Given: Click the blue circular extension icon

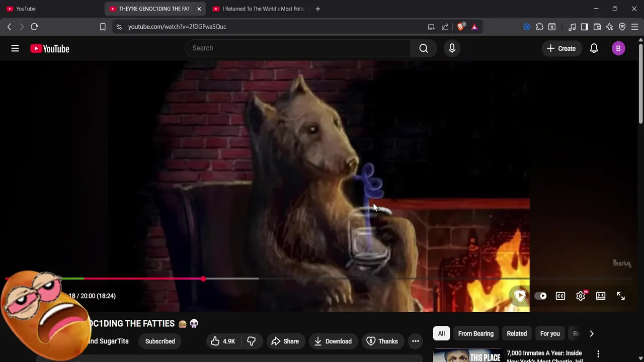Looking at the screenshot, I should coord(527,27).
